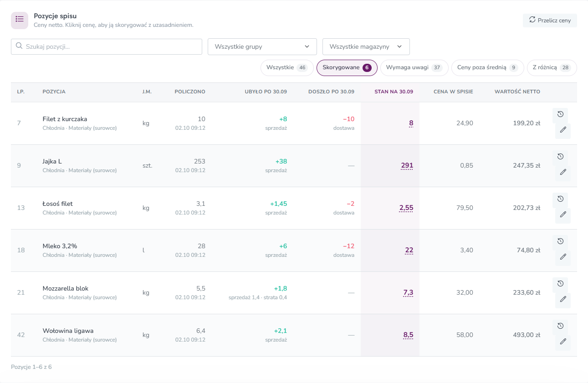Edit the Filet z kurczaka row
588x383 pixels.
pyautogui.click(x=563, y=130)
